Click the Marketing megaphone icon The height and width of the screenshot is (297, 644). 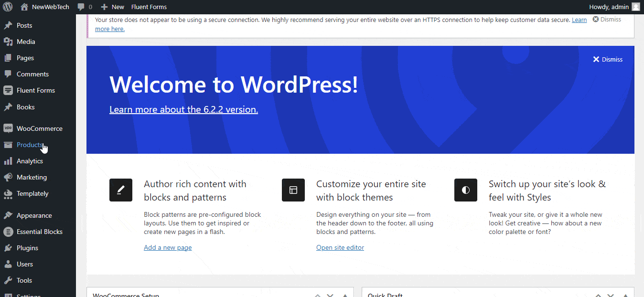tap(8, 177)
